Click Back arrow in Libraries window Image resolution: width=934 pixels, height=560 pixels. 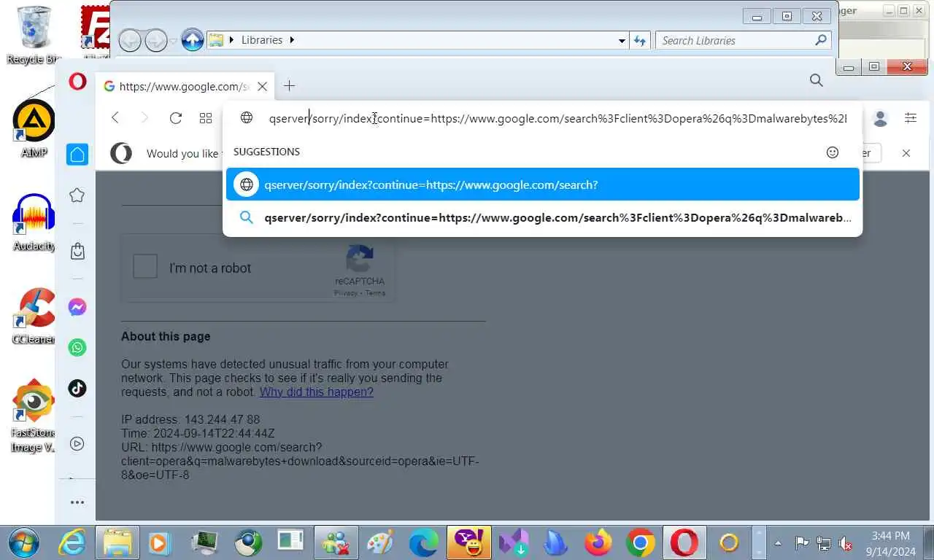pos(130,40)
